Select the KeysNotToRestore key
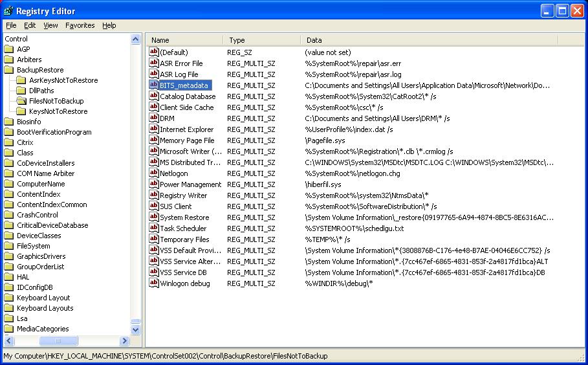The height and width of the screenshot is (365, 588). (x=58, y=111)
